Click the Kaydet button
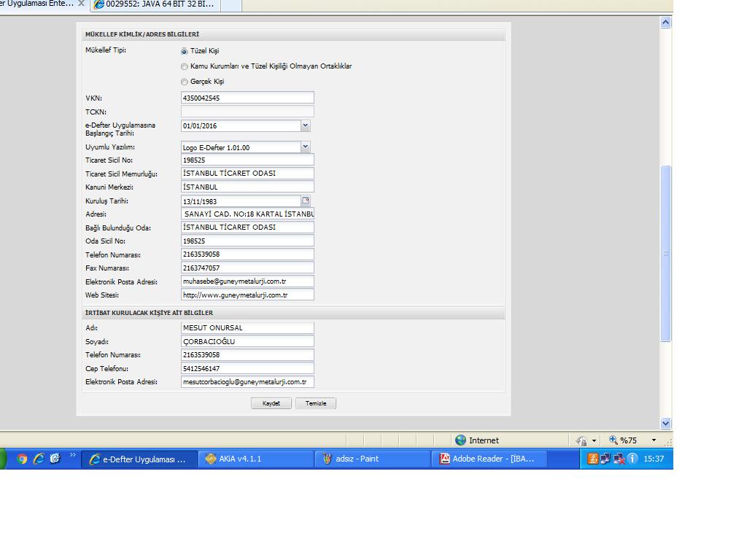 (271, 403)
